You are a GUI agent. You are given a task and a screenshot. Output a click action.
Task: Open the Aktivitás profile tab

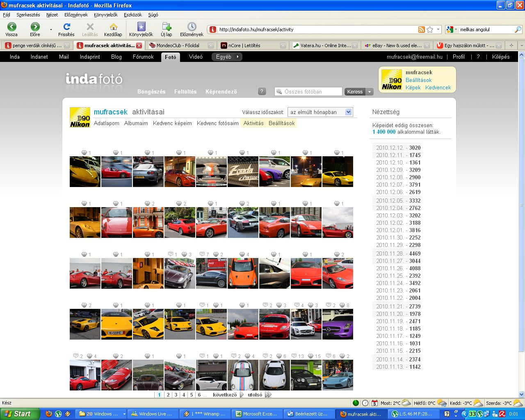click(x=253, y=123)
